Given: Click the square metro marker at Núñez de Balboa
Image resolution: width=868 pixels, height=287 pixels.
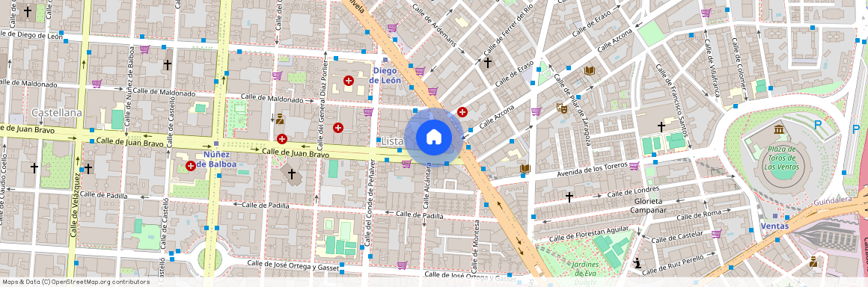Looking at the screenshot, I should tap(216, 144).
